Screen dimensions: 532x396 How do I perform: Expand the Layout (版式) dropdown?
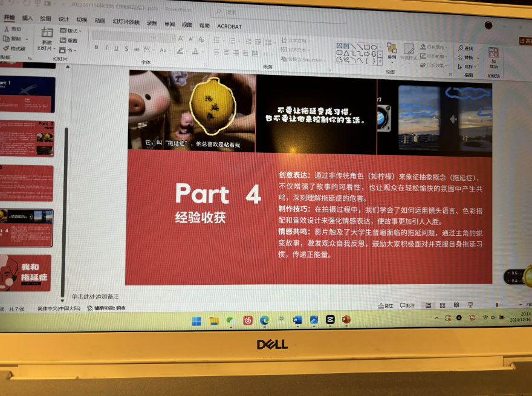(x=71, y=31)
